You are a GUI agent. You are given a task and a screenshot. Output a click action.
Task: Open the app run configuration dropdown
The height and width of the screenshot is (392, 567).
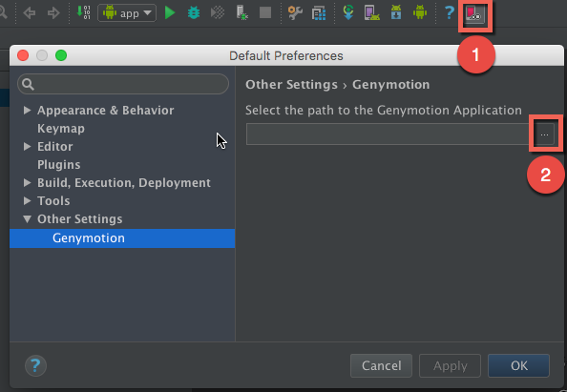127,13
